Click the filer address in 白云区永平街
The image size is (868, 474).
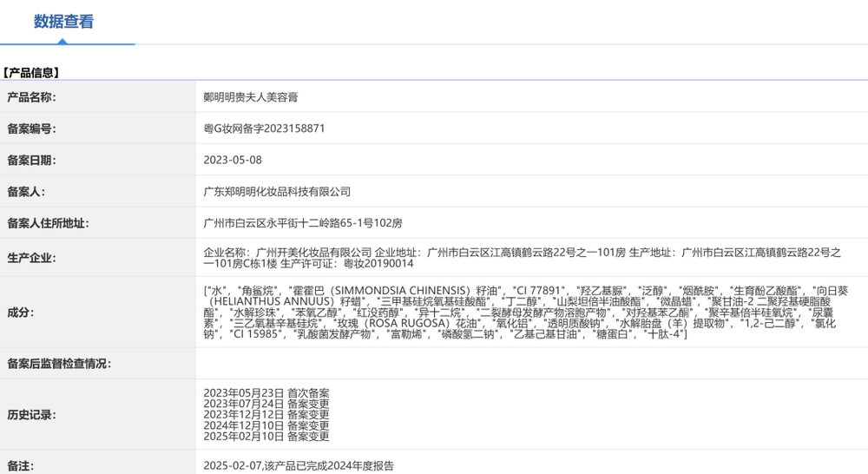pos(302,223)
